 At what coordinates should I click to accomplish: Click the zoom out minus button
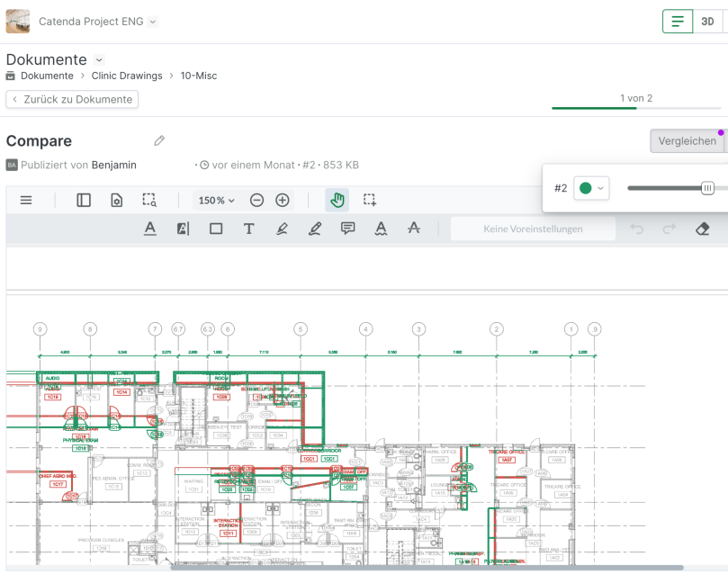pos(256,200)
